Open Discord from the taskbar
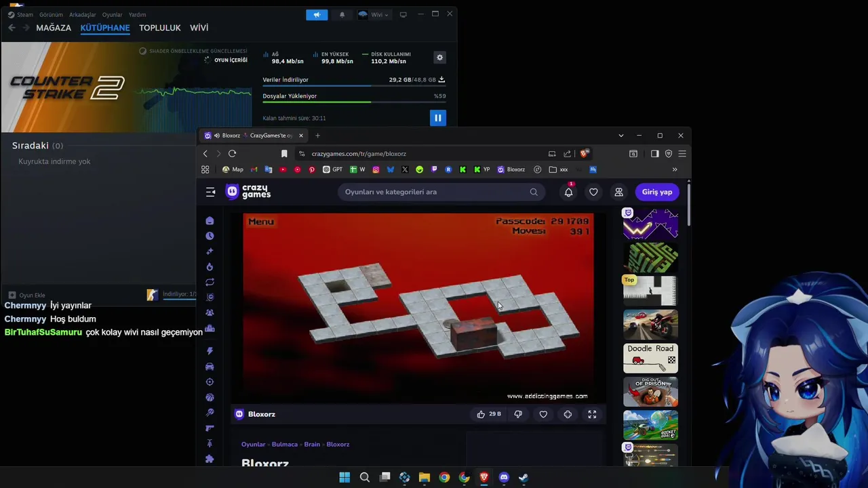The image size is (868, 488). [x=504, y=477]
